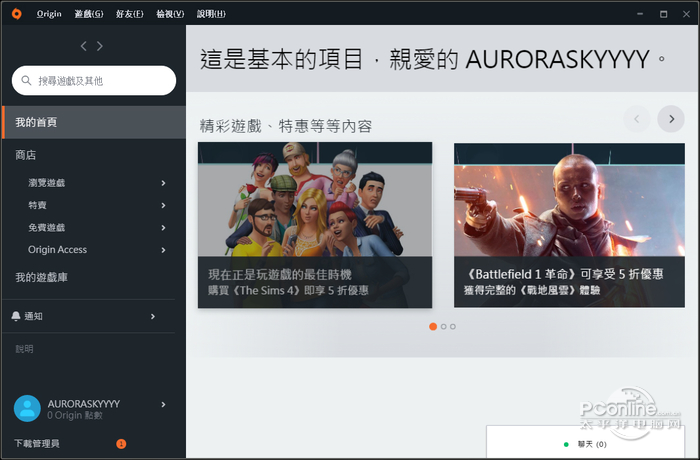Go forward with the right navigation arrow
Screen dimensions: 700x460
[100, 46]
